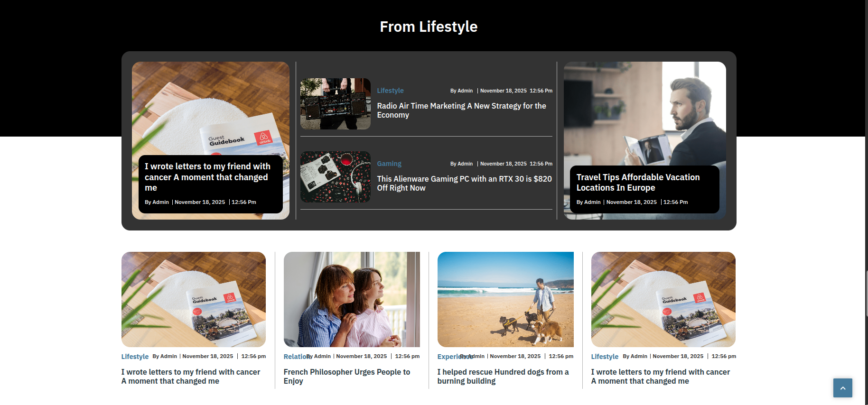Click the mother and daughter photo
The image size is (868, 405).
pos(351,299)
